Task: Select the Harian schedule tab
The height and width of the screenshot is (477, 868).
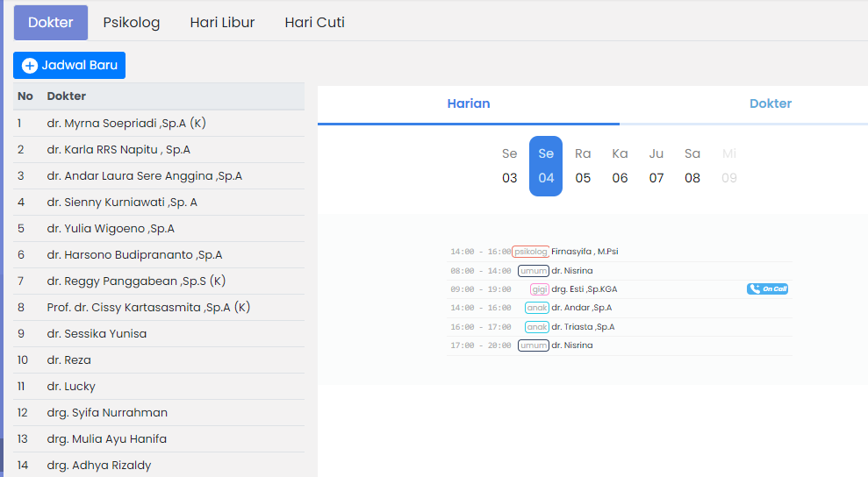Action: [x=469, y=103]
